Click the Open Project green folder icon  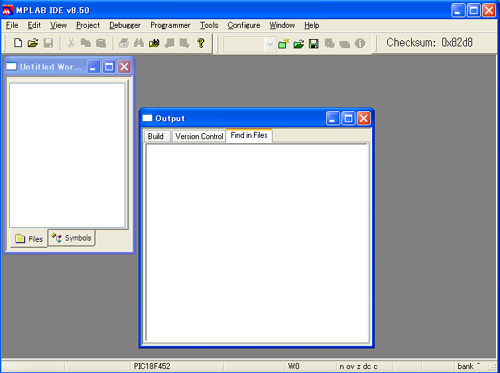click(x=298, y=44)
